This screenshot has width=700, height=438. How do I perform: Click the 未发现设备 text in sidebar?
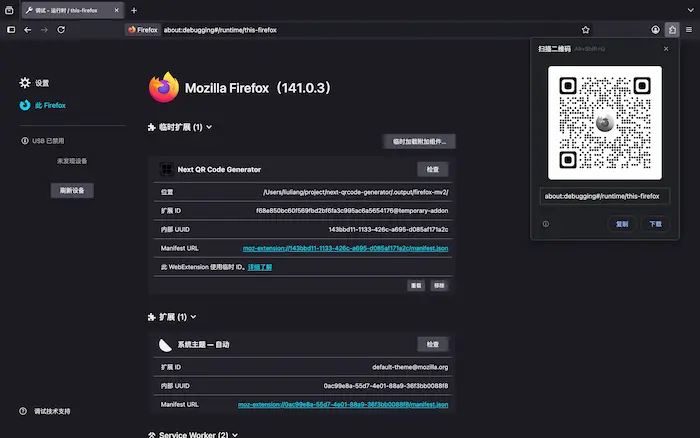(x=72, y=161)
